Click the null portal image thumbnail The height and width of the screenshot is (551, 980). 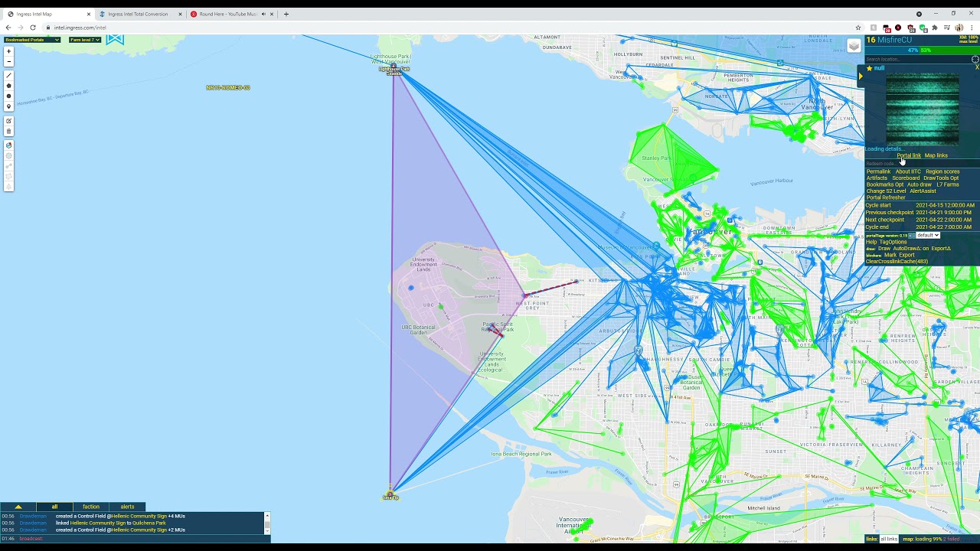click(923, 109)
